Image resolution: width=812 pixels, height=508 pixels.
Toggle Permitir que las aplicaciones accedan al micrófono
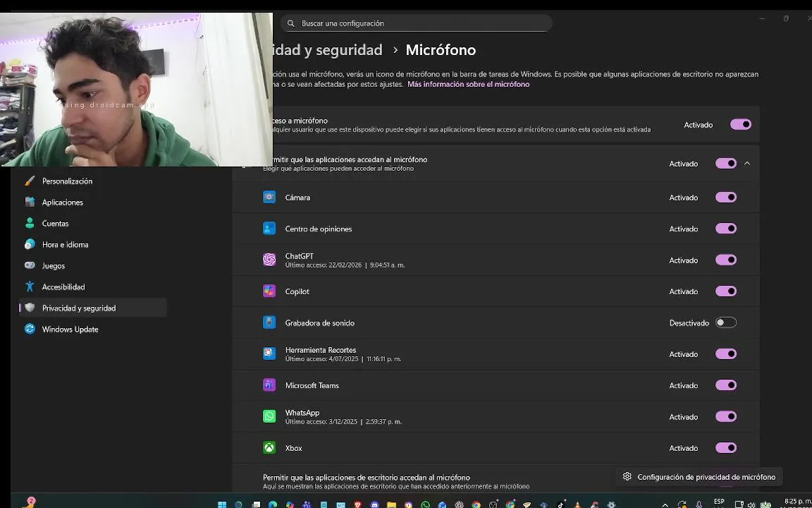[725, 163]
